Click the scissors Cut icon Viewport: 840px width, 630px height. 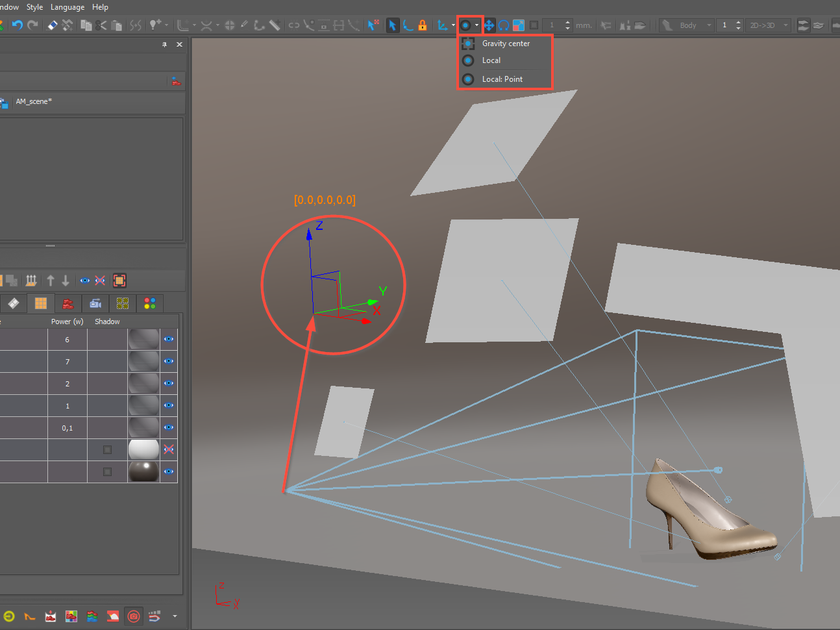pos(101,25)
